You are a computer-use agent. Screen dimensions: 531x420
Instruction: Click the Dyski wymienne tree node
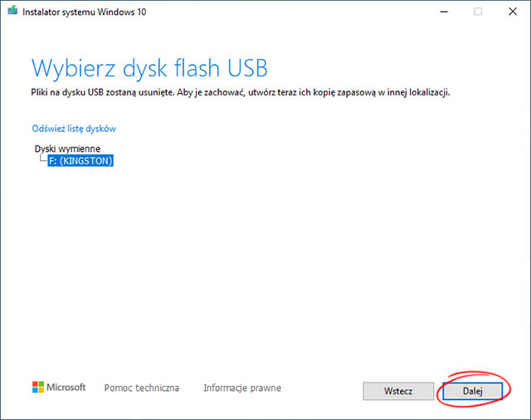click(67, 149)
